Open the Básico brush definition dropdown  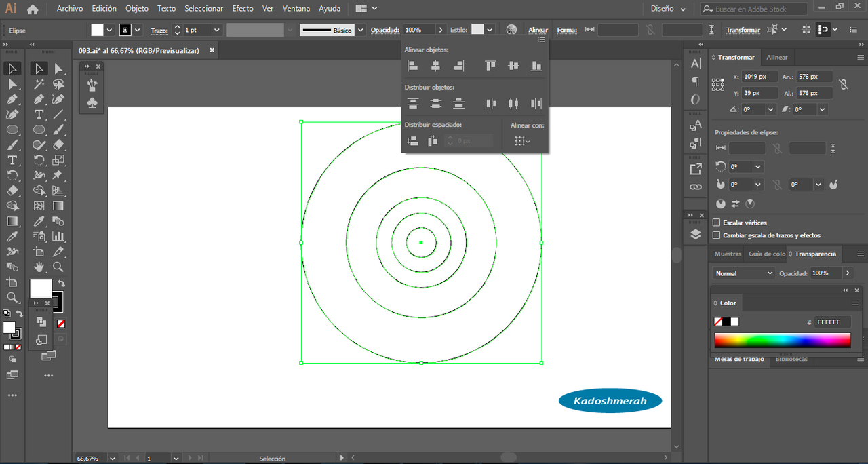[x=360, y=30]
